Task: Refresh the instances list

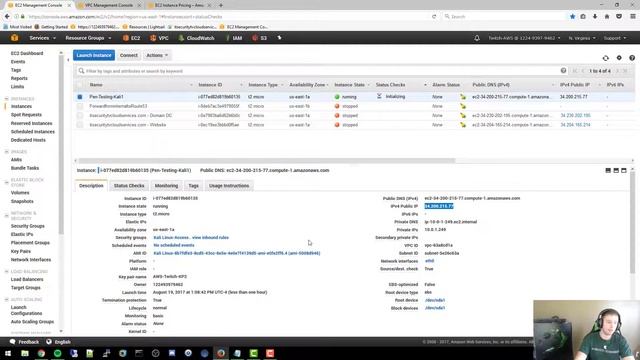Action: point(606,58)
